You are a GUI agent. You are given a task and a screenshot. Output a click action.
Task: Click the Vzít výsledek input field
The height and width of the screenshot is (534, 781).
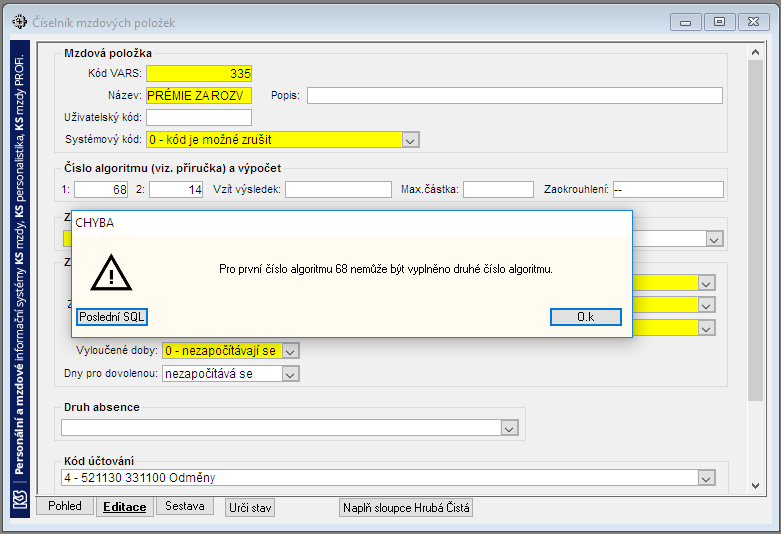[338, 190]
